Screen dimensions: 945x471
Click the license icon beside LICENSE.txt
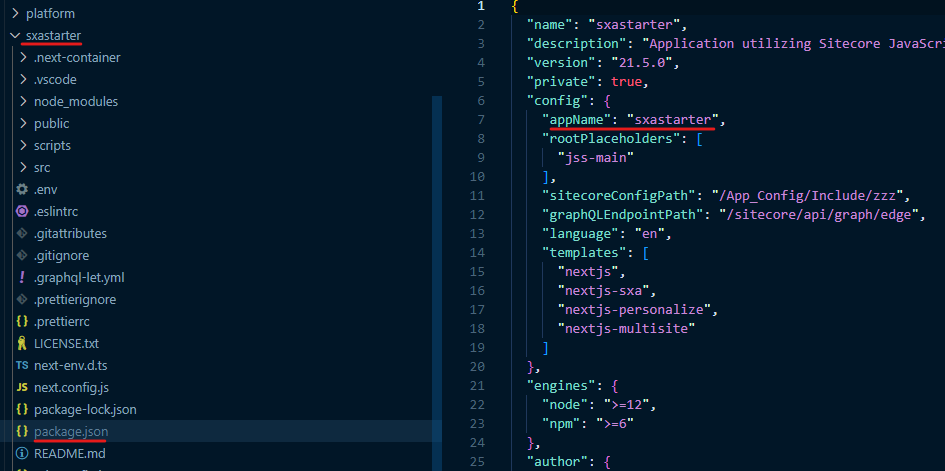[22, 343]
